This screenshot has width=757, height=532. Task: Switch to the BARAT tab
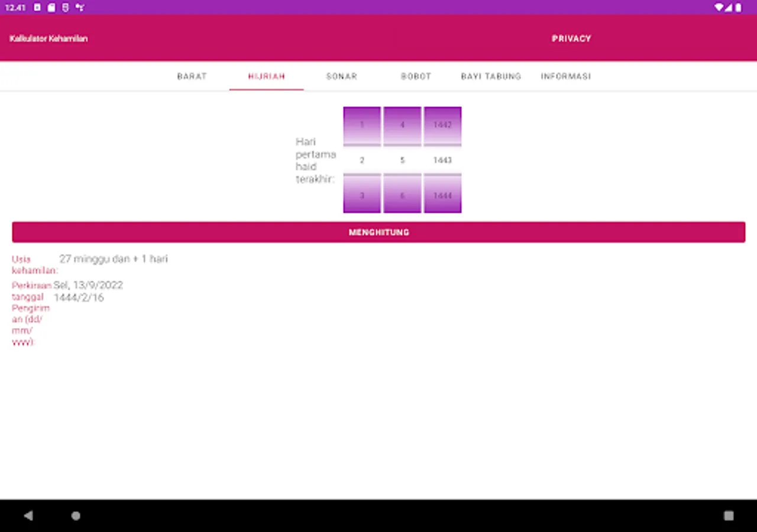(192, 76)
